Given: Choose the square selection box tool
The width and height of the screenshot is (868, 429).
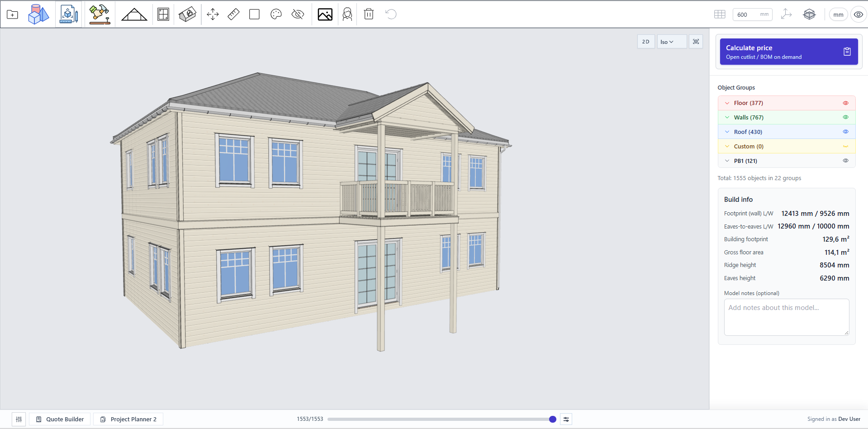Looking at the screenshot, I should click(254, 14).
